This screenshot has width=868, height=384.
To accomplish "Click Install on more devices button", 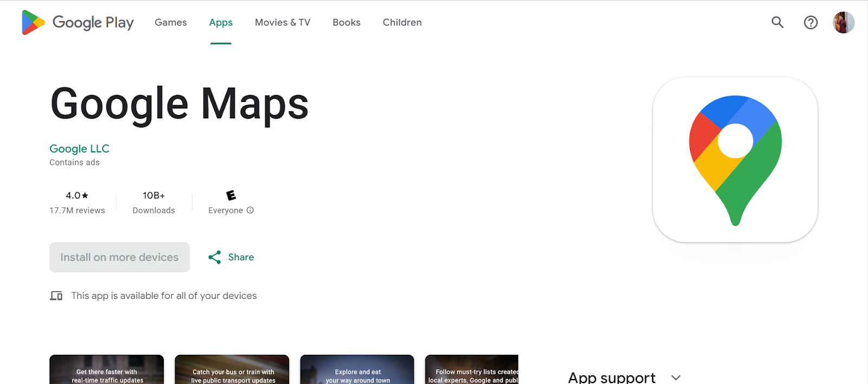I will coord(119,257).
